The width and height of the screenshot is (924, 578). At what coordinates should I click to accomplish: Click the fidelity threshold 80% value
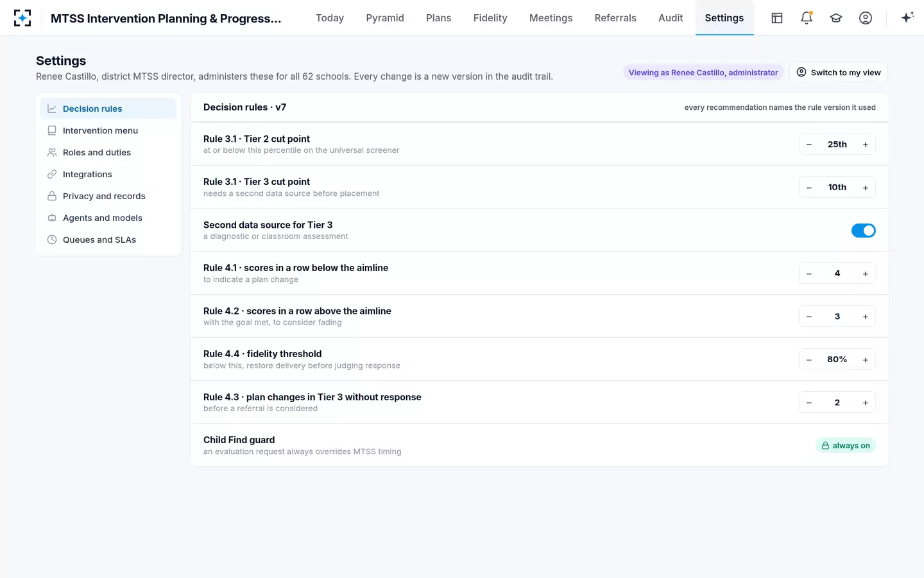837,360
